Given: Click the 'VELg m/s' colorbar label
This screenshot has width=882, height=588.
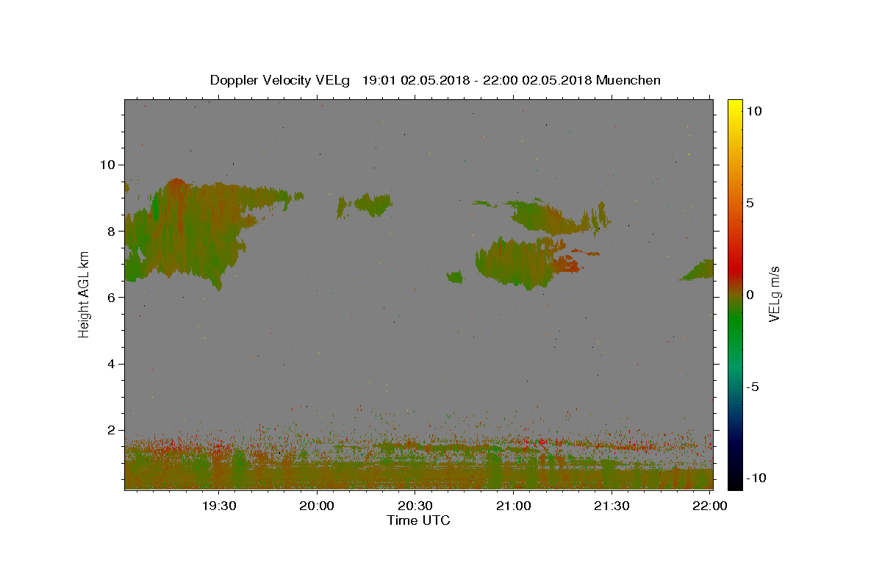Looking at the screenshot, I should [x=773, y=294].
